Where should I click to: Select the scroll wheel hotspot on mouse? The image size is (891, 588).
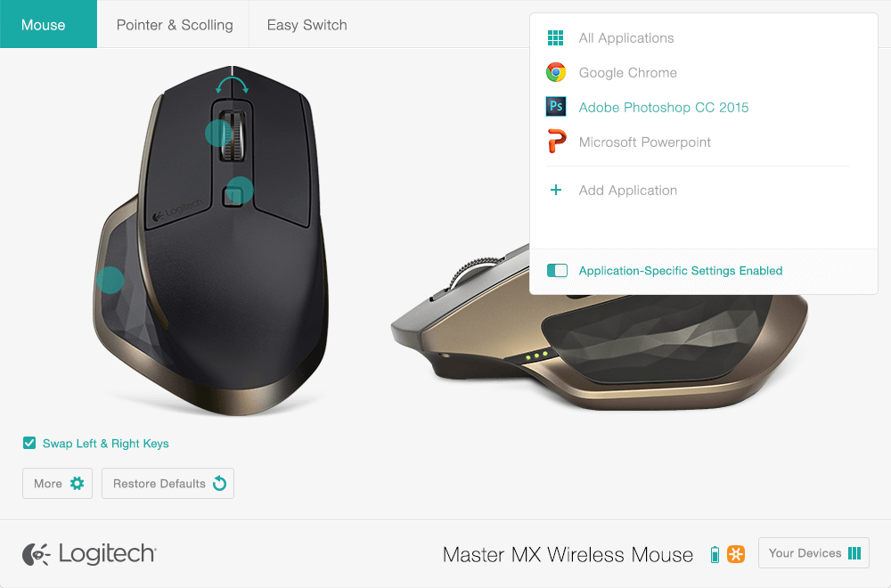(x=219, y=133)
